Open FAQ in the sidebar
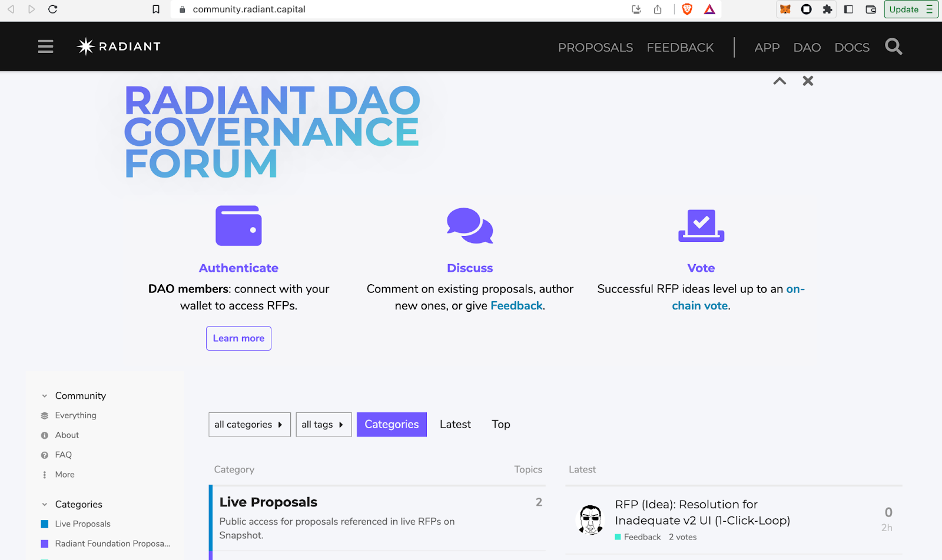This screenshot has height=560, width=942. click(x=63, y=455)
